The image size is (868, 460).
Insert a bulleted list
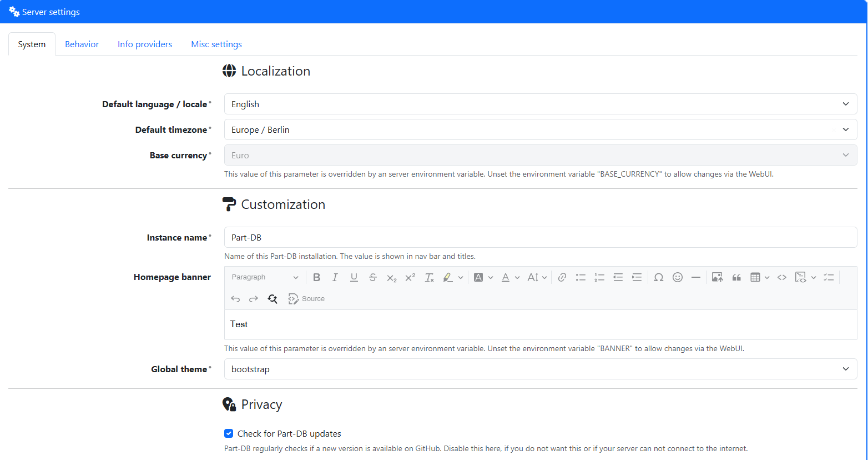581,277
